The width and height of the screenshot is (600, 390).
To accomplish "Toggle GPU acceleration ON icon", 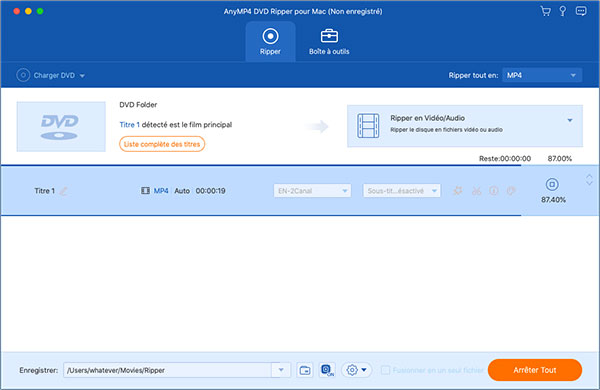I will pyautogui.click(x=327, y=370).
